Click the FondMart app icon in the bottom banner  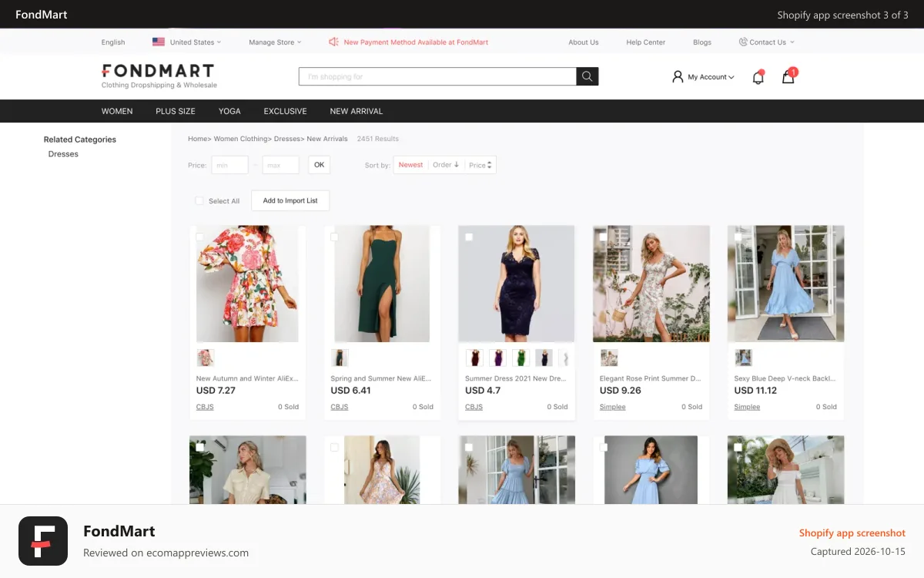coord(43,541)
